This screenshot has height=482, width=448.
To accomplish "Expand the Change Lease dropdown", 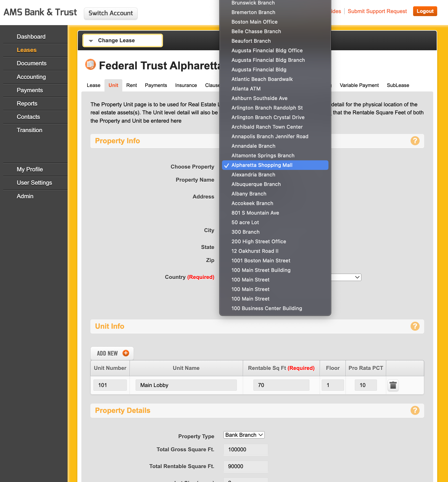I will tap(123, 40).
